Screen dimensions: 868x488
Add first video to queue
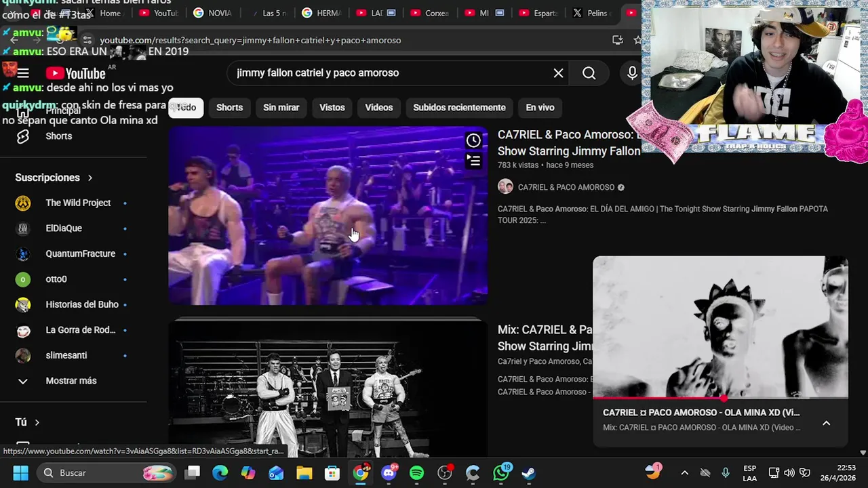(473, 161)
